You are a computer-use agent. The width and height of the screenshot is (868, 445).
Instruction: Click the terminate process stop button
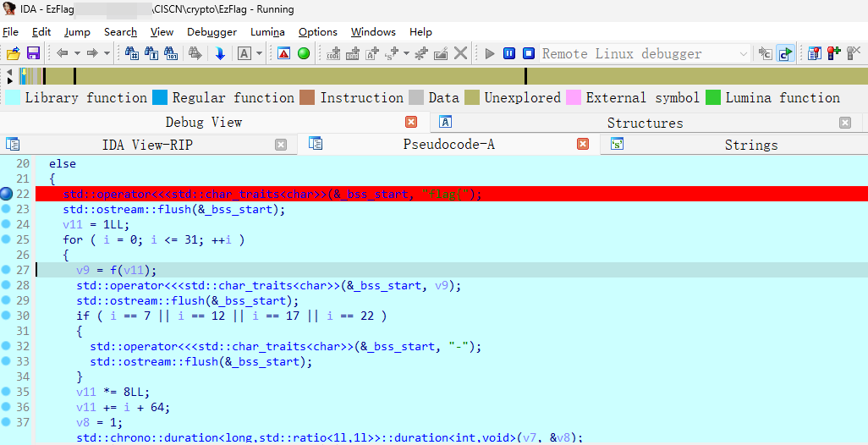pos(528,53)
